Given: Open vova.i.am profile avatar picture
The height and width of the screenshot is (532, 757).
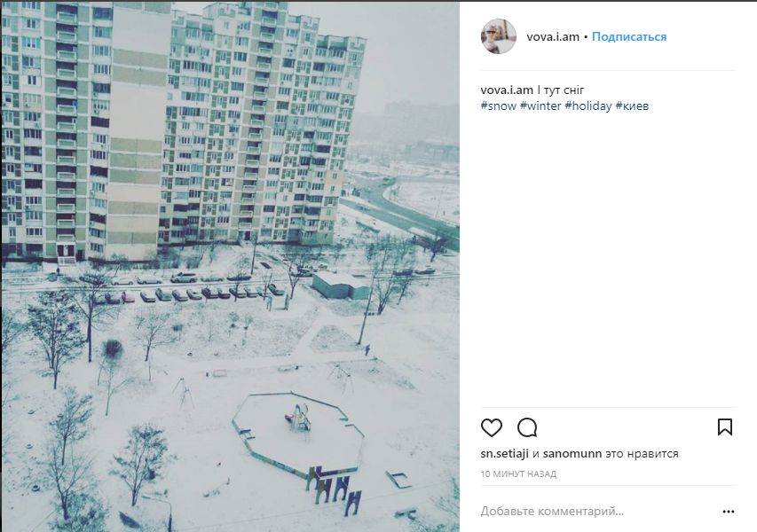Looking at the screenshot, I should (x=499, y=36).
